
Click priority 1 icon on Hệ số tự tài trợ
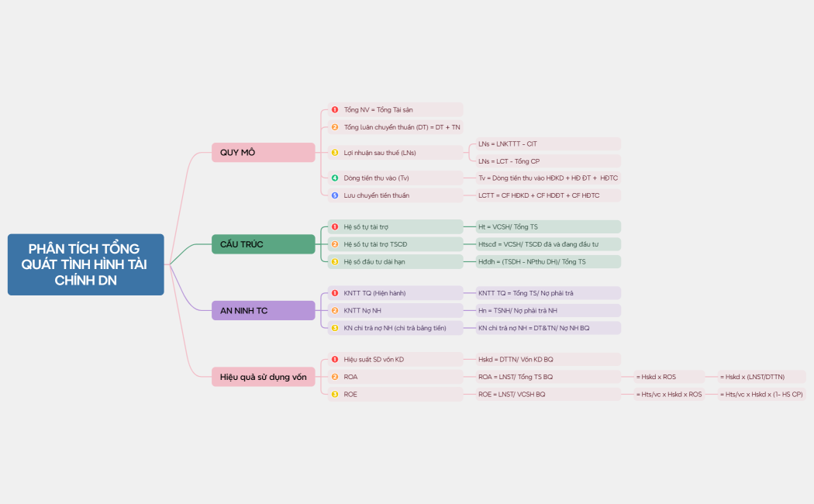click(x=335, y=227)
